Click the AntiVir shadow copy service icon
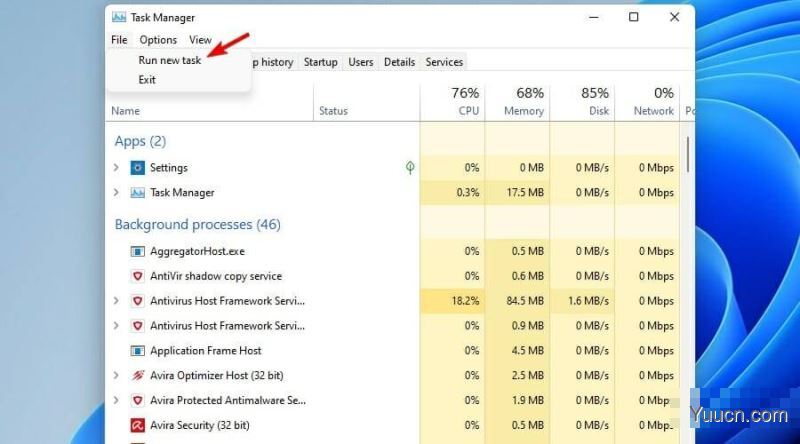800x444 pixels. coord(137,276)
